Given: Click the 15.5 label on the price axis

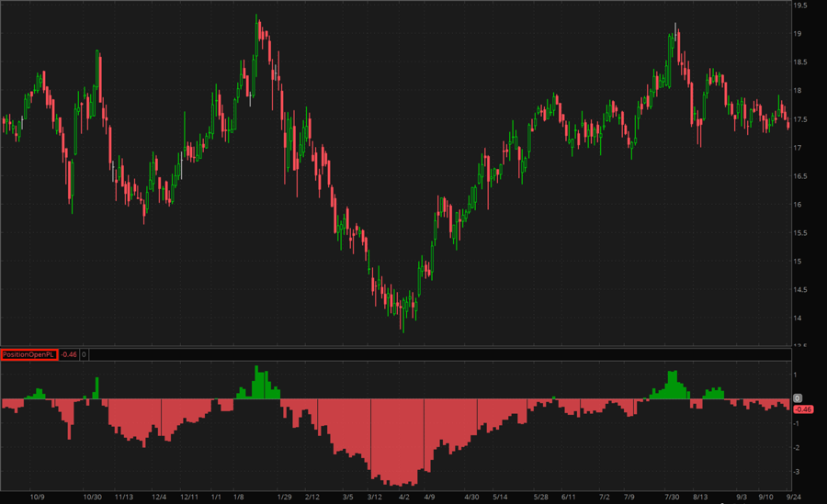Looking at the screenshot, I should pos(801,233).
